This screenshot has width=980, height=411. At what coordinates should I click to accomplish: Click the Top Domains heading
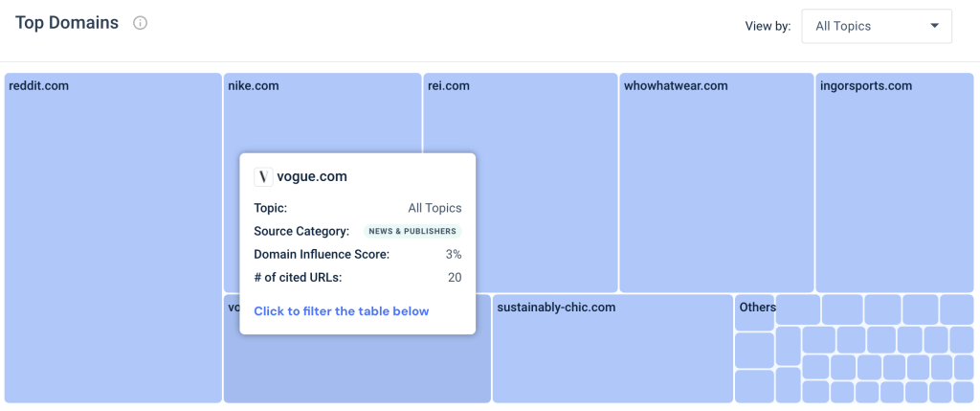(x=67, y=23)
